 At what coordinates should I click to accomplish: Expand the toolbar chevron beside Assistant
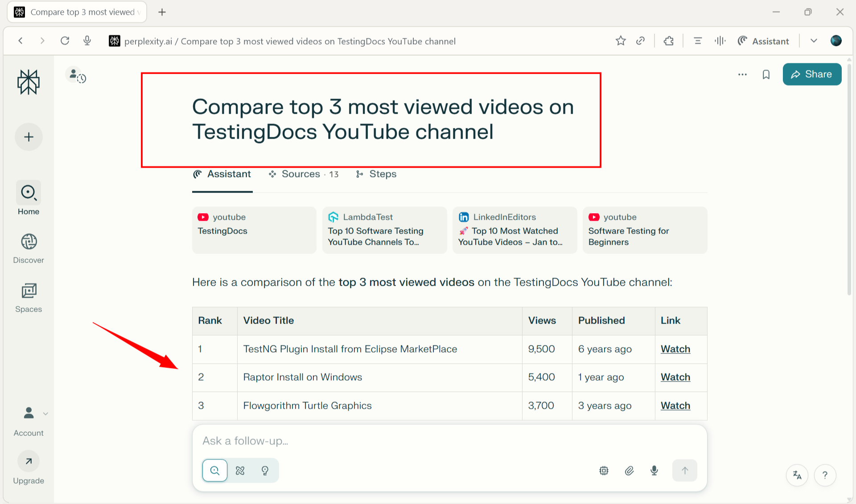(x=814, y=41)
